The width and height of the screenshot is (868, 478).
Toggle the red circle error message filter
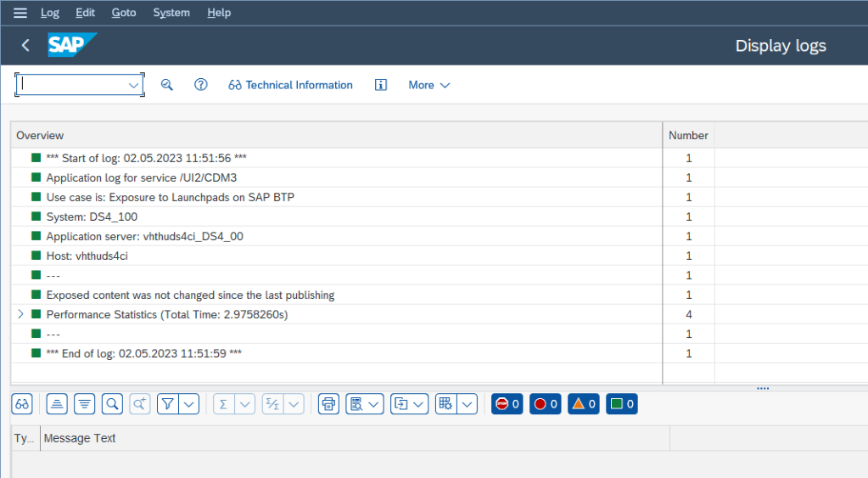(x=546, y=404)
